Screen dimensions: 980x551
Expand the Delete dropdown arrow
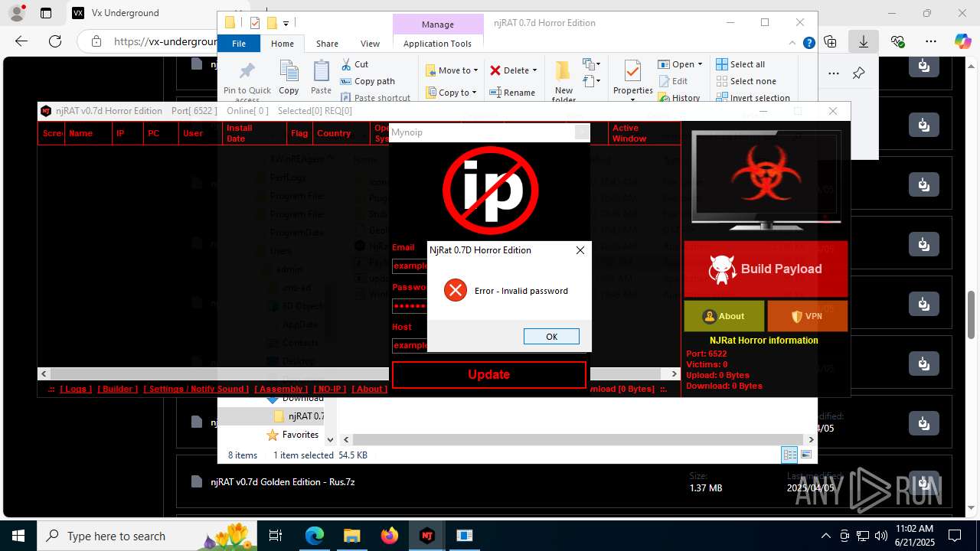(534, 70)
